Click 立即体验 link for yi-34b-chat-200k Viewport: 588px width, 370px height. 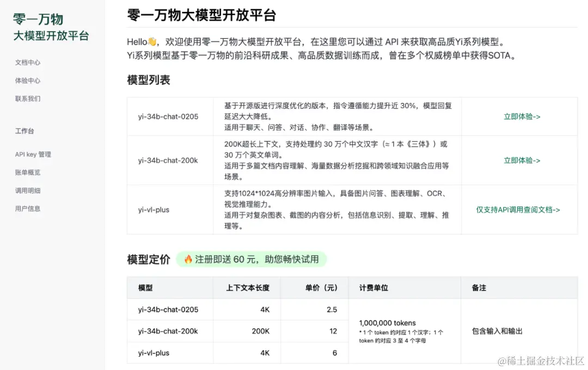tap(522, 161)
